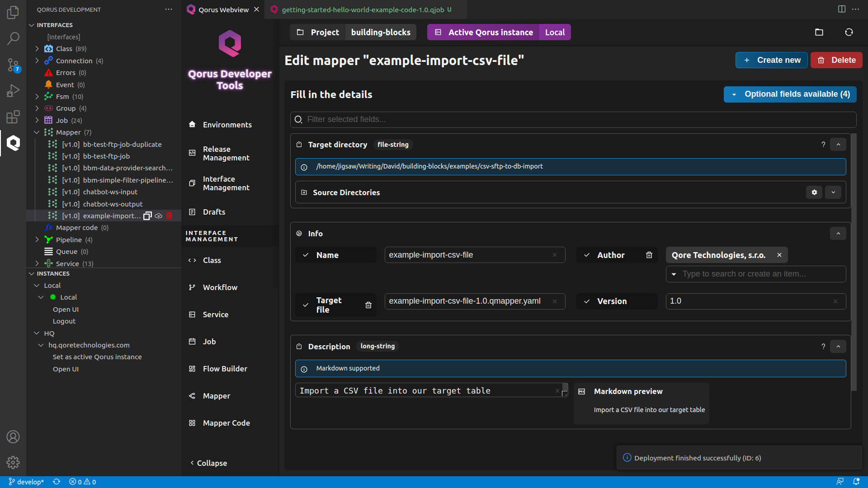Open Release Management menu item
The height and width of the screenshot is (488, 868).
point(226,153)
